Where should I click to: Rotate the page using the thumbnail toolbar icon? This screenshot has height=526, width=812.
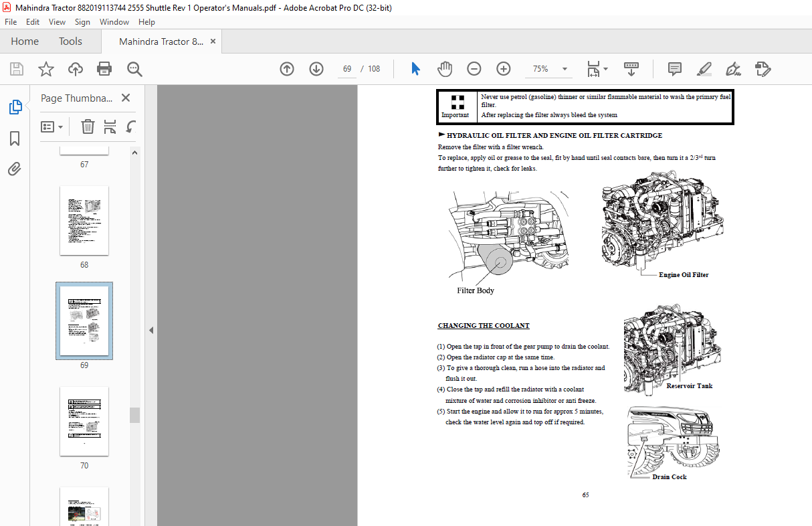click(x=131, y=126)
